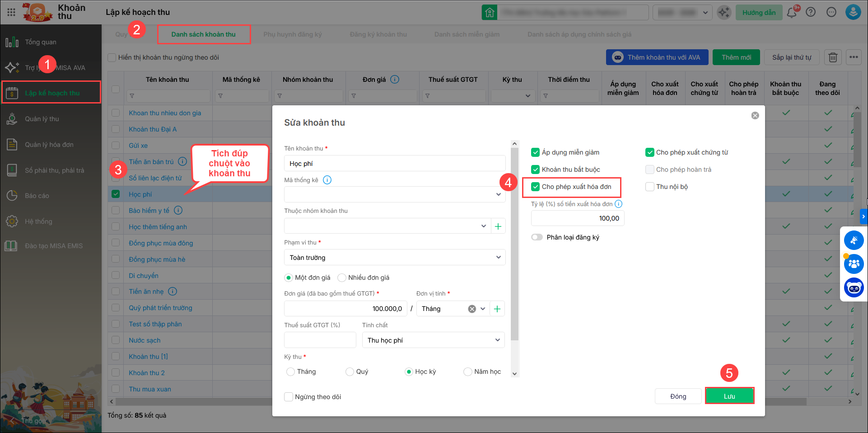Open the Tính chất dropdown
Viewport: 868px width, 433px height.
click(x=497, y=340)
